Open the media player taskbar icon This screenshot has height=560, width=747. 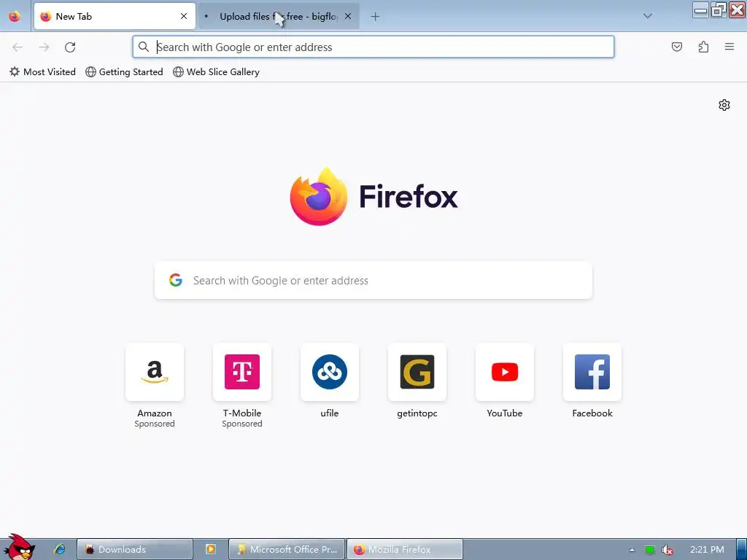pos(211,549)
